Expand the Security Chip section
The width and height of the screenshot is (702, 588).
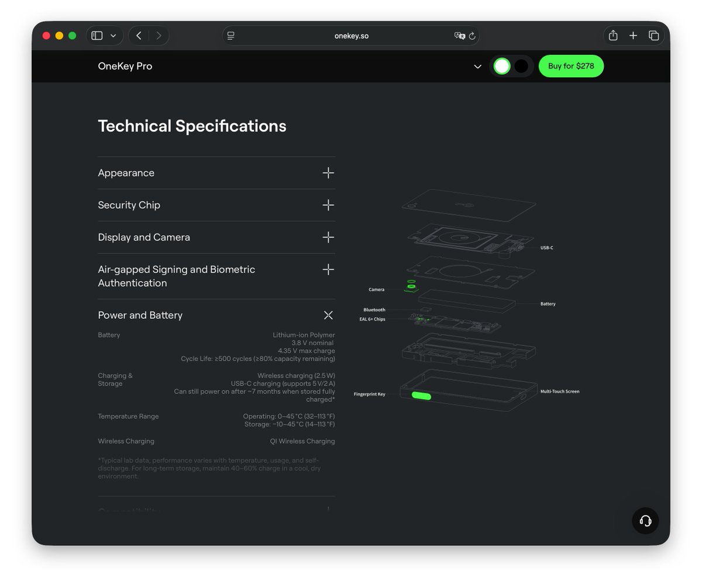pyautogui.click(x=216, y=205)
